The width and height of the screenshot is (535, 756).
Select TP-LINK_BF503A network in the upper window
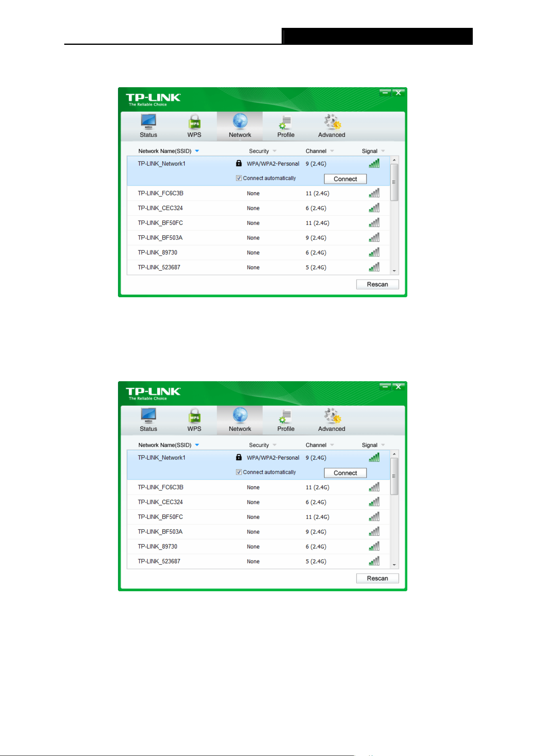click(259, 238)
